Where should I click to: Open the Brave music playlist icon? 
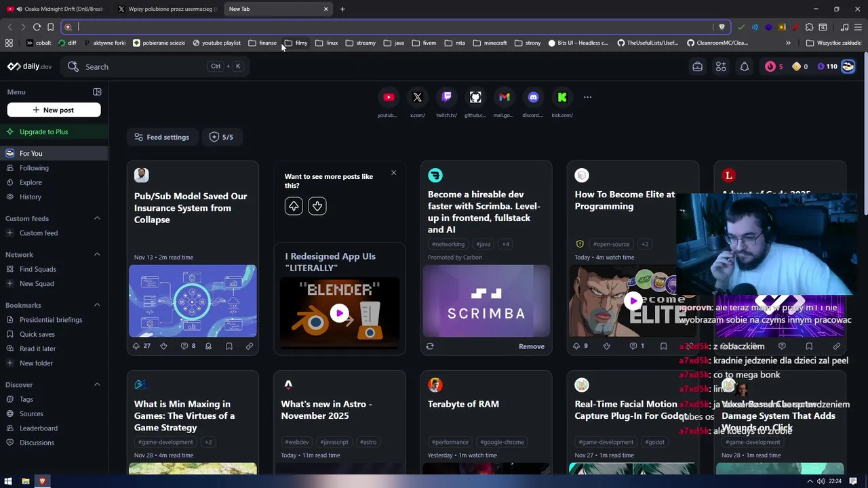[x=844, y=27]
